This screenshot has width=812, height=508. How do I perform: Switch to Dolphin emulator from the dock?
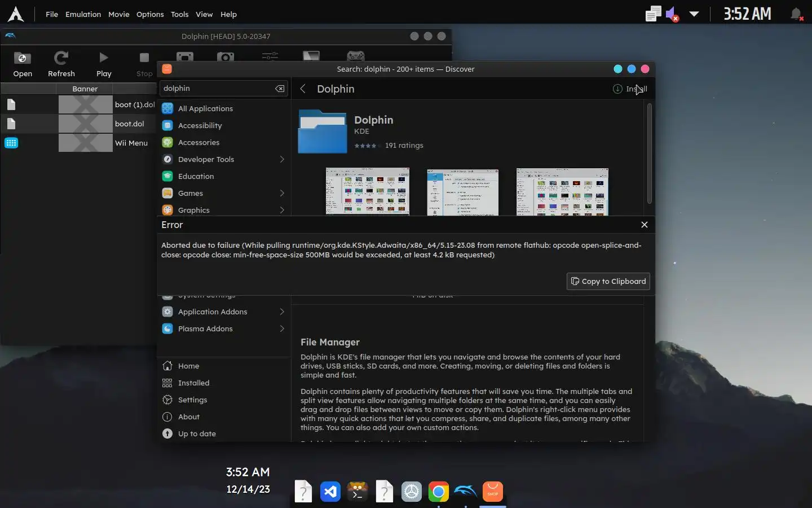pos(466,492)
